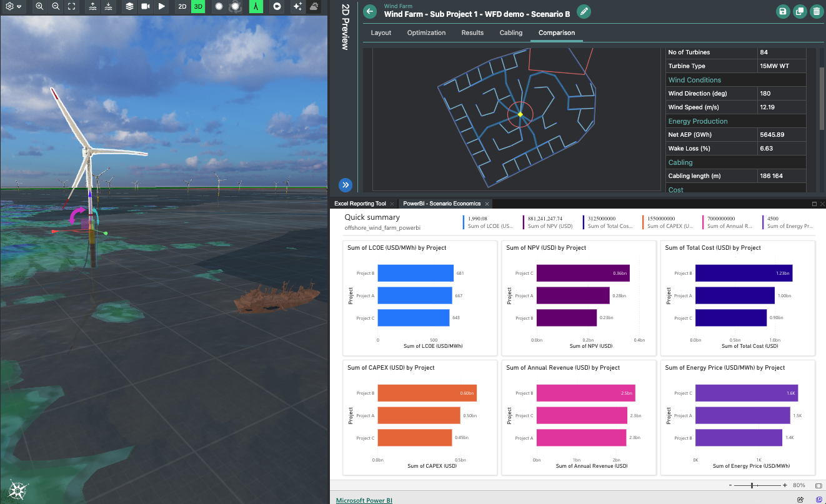826x504 pixels.
Task: Switch to Excel Reporting Tool tab
Action: tap(360, 204)
